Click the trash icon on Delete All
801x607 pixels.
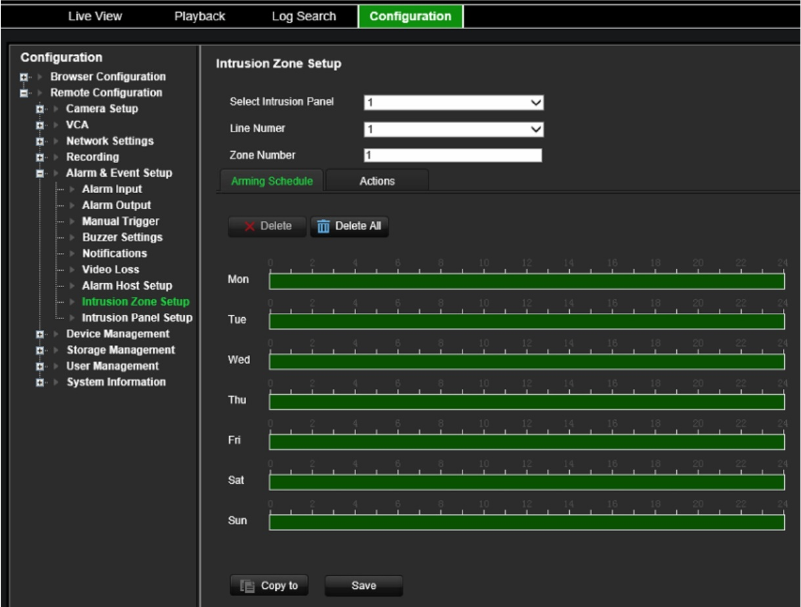pyautogui.click(x=323, y=227)
